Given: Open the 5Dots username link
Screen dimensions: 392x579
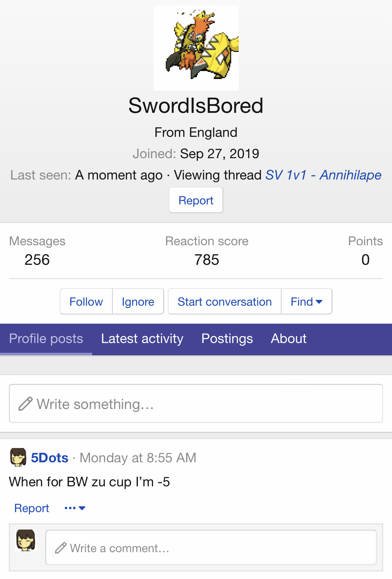Looking at the screenshot, I should 49,458.
